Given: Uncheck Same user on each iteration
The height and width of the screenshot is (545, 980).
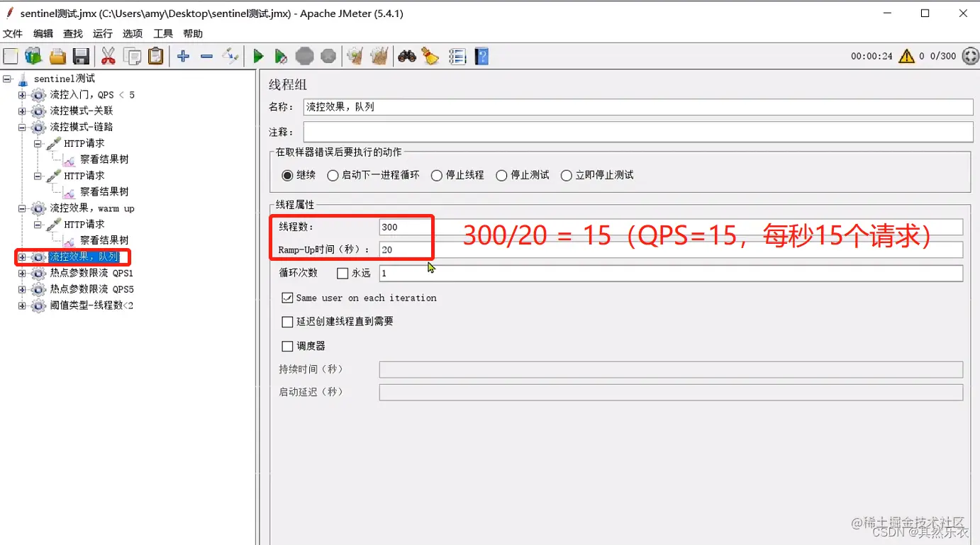Looking at the screenshot, I should click(x=287, y=298).
